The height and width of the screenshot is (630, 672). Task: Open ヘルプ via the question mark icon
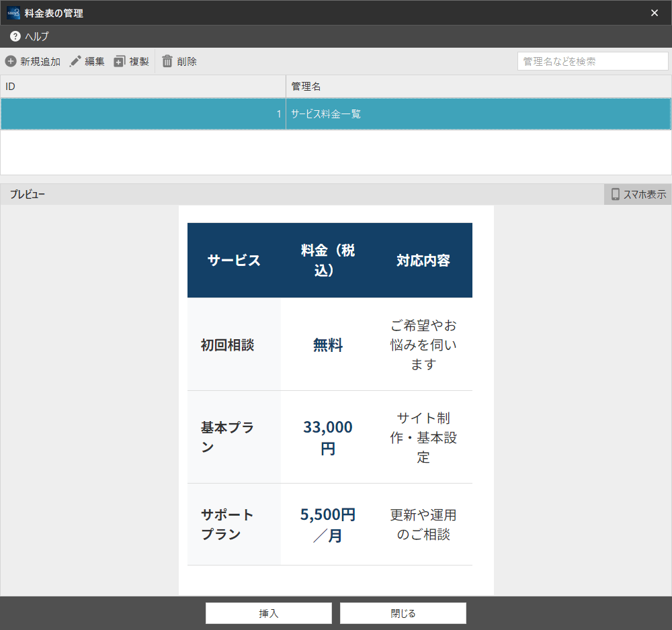click(15, 36)
